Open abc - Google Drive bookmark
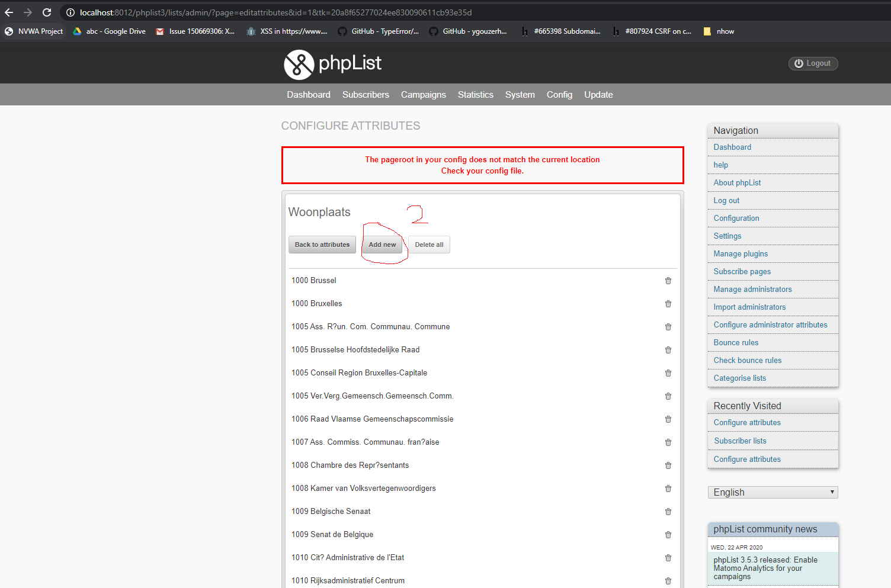 109,31
